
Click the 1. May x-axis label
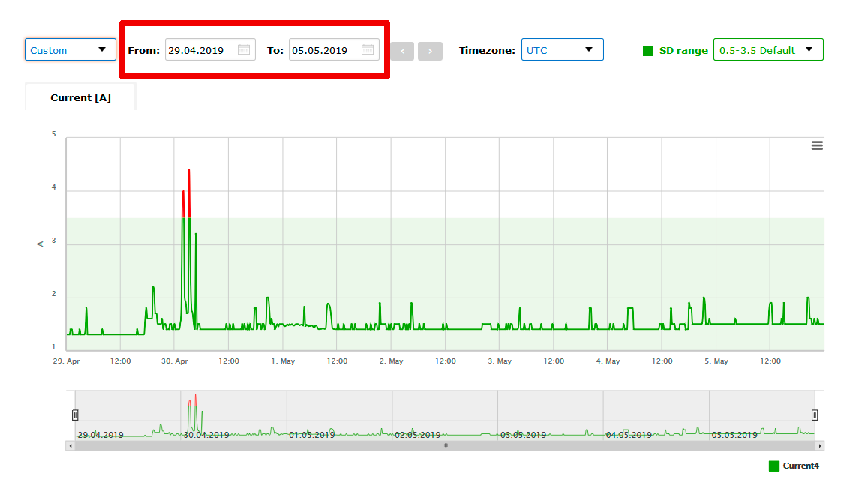283,361
